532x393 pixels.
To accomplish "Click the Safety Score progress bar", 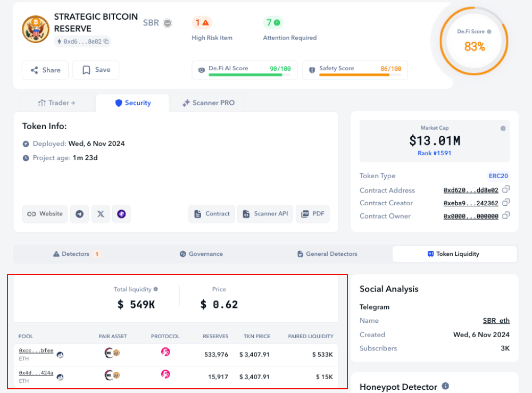I will click(x=355, y=75).
